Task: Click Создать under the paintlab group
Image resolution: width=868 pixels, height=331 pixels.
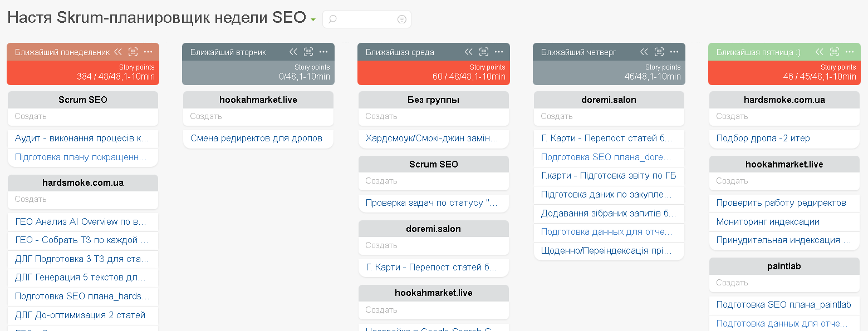Action: (784, 283)
